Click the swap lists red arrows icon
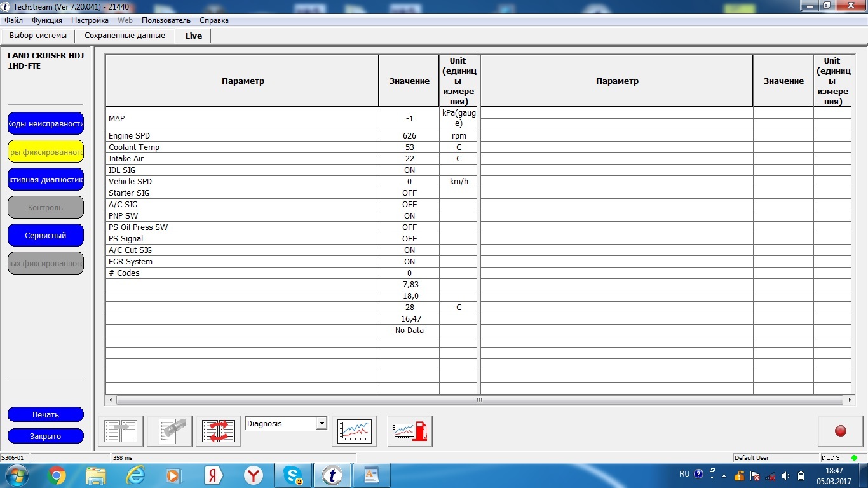This screenshot has height=488, width=868. click(219, 431)
